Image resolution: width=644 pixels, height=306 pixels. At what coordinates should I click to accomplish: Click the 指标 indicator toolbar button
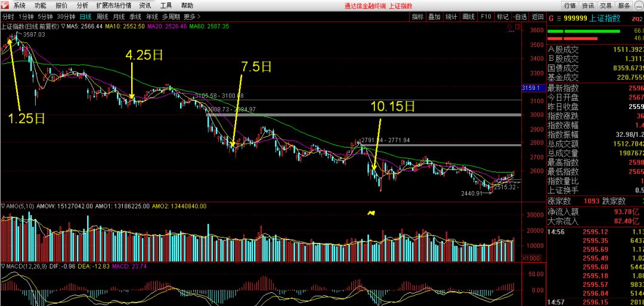coord(417,17)
